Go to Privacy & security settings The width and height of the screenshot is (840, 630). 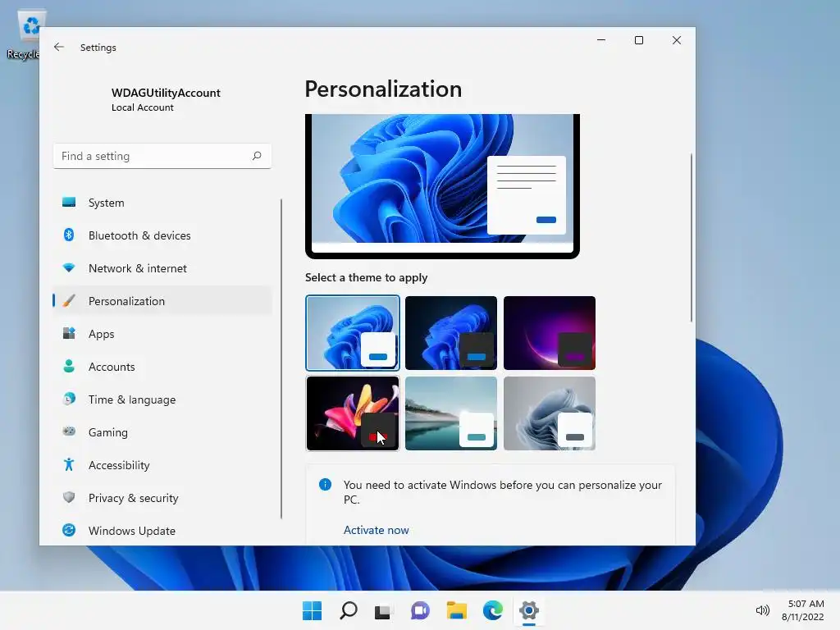pyautogui.click(x=163, y=498)
